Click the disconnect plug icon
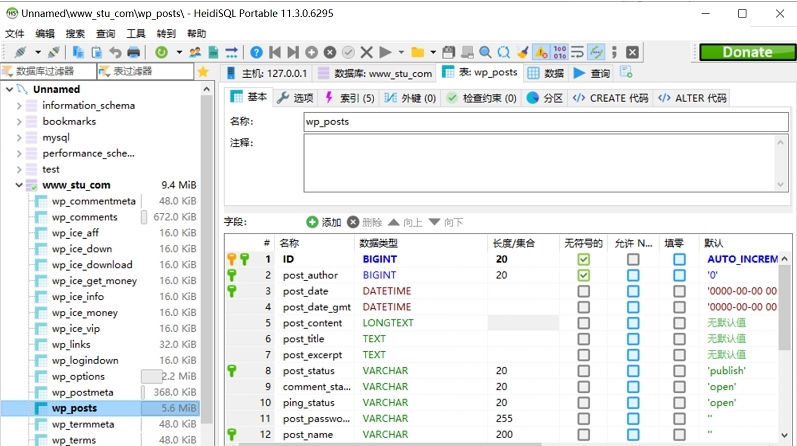This screenshot has height=446, width=797. (53, 52)
